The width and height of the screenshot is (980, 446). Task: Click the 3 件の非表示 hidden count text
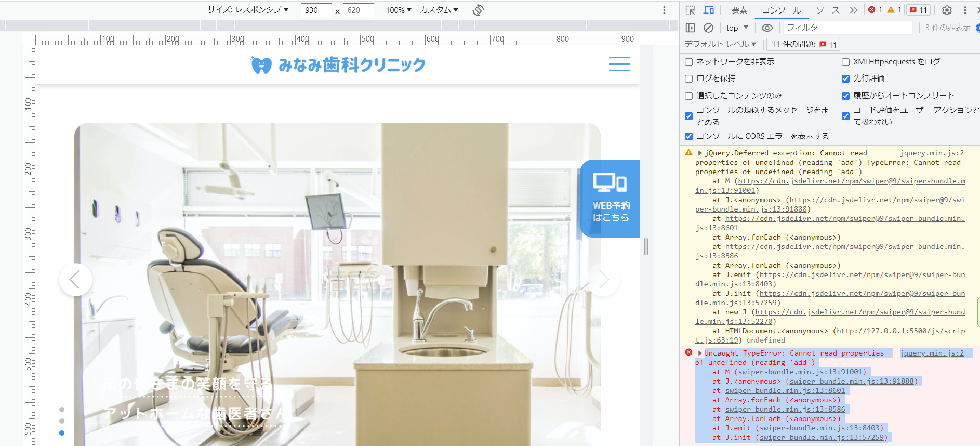point(947,28)
